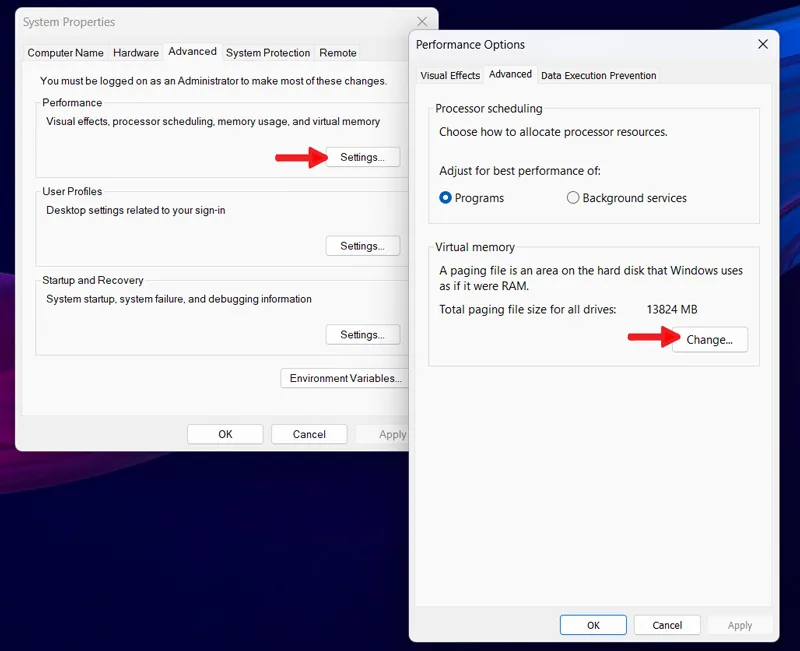Click Apply in Performance Options
This screenshot has height=651, width=800.
point(740,625)
